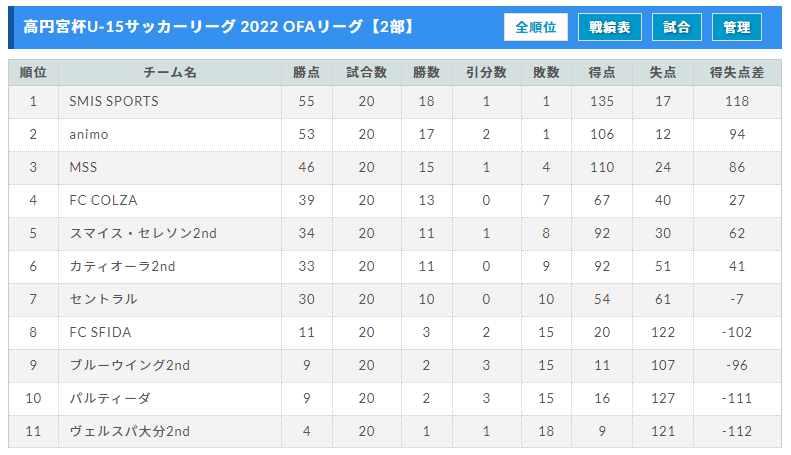Select ブルーウイング2nd team name
This screenshot has width=791, height=455.
(x=130, y=365)
